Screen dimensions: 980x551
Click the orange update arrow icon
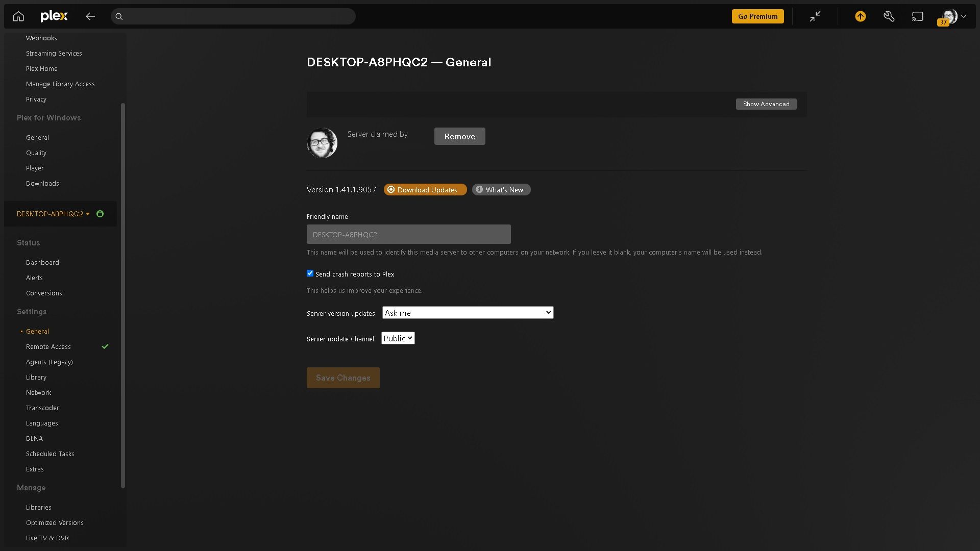coord(860,16)
